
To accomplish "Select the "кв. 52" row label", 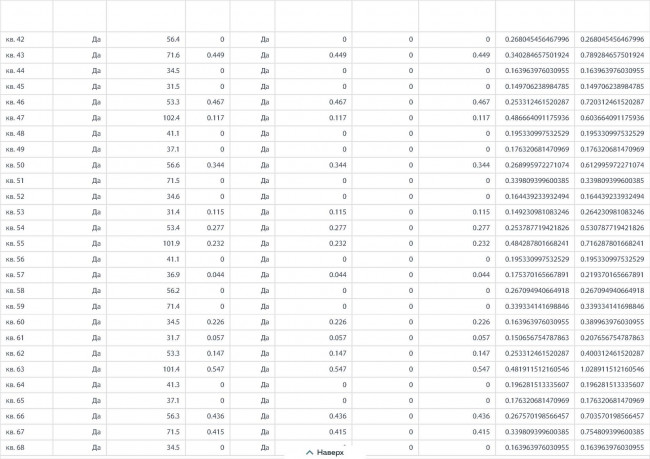I will point(15,197).
